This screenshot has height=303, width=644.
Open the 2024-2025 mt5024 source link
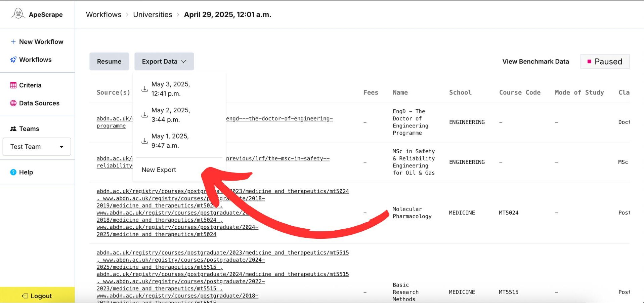[x=177, y=231]
